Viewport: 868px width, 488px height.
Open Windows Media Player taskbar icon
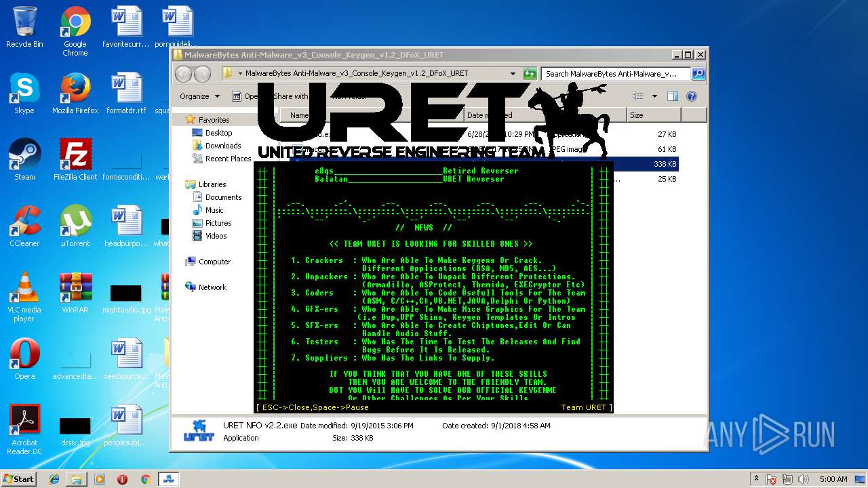[99, 479]
